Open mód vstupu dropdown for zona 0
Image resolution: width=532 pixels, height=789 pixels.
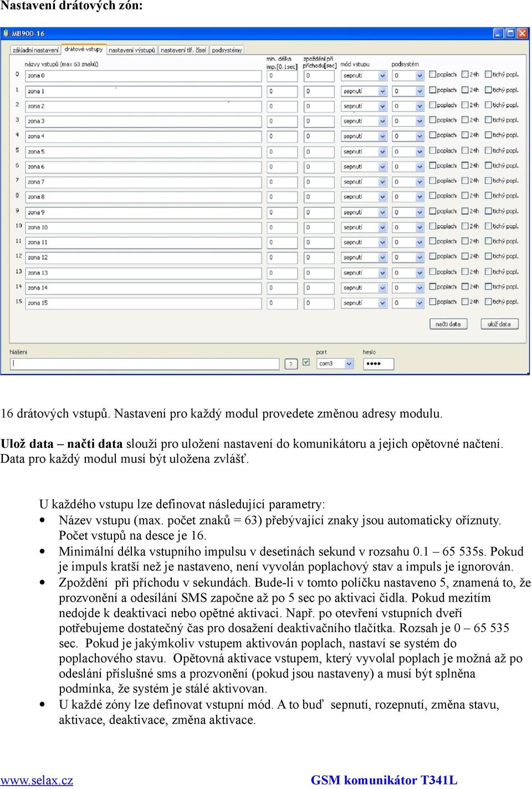point(364,75)
